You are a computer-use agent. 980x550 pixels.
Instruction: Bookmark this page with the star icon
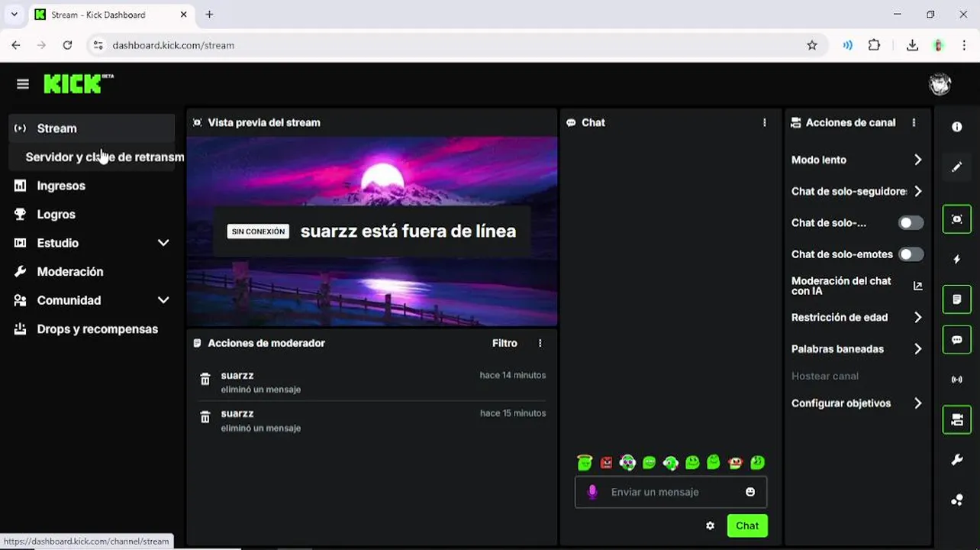coord(812,45)
